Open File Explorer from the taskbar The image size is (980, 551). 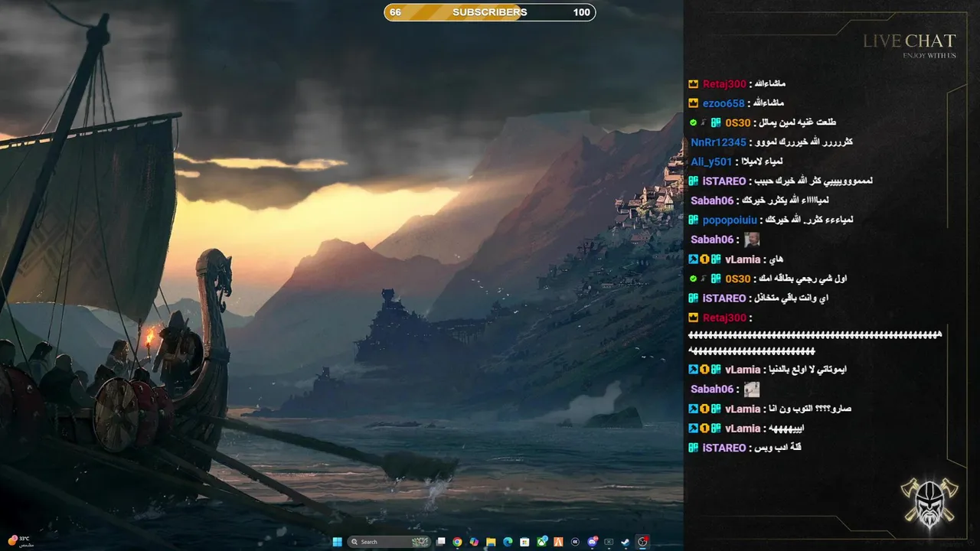[x=491, y=542]
